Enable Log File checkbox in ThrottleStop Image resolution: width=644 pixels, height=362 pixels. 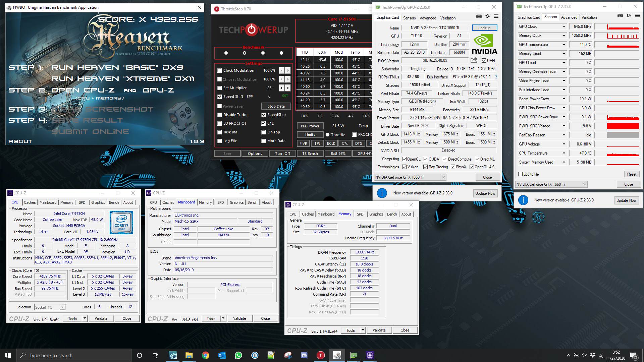(219, 141)
